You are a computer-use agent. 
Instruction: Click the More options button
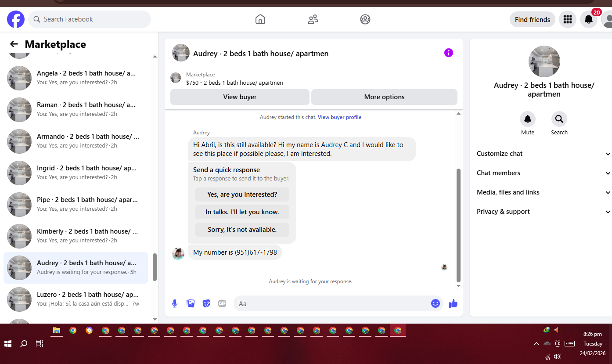point(384,97)
